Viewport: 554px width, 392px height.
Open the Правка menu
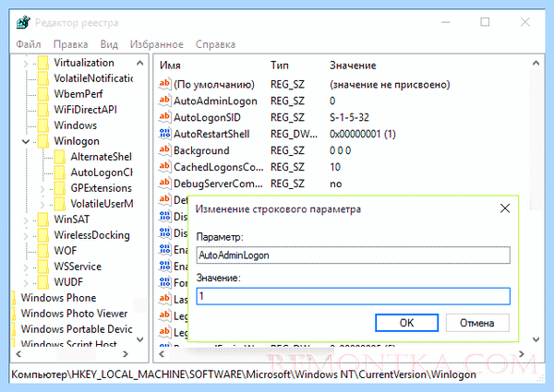tap(71, 44)
